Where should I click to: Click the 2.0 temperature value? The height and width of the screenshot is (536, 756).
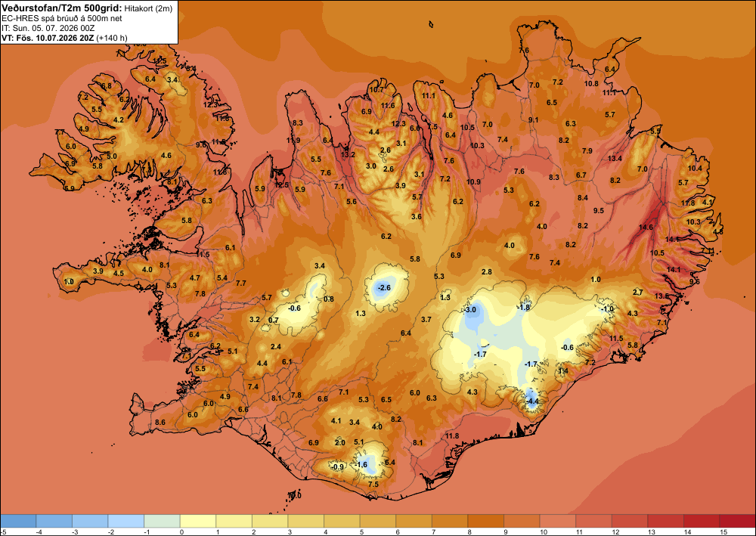point(340,443)
